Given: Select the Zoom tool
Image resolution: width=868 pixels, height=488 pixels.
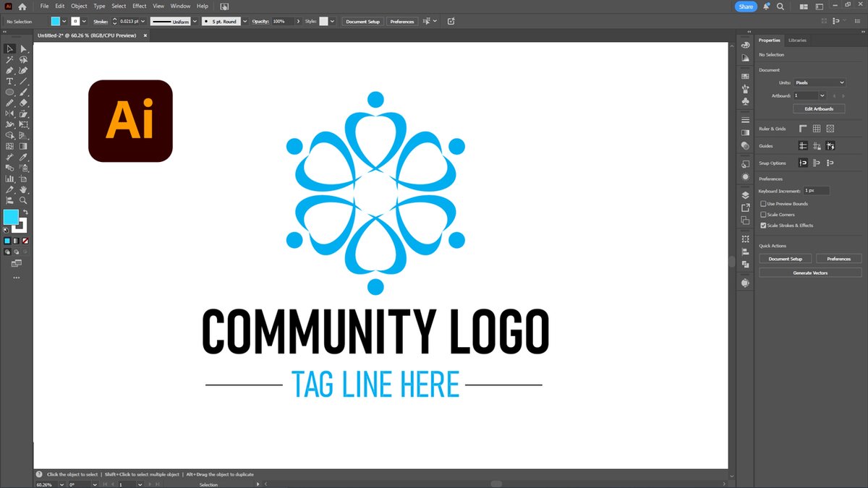Looking at the screenshot, I should tap(23, 200).
